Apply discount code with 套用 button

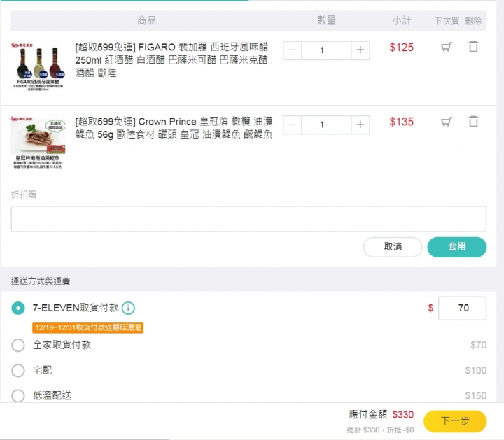(x=456, y=247)
